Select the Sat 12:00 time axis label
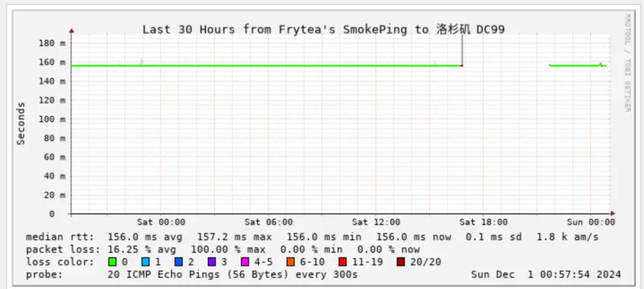 coord(376,222)
